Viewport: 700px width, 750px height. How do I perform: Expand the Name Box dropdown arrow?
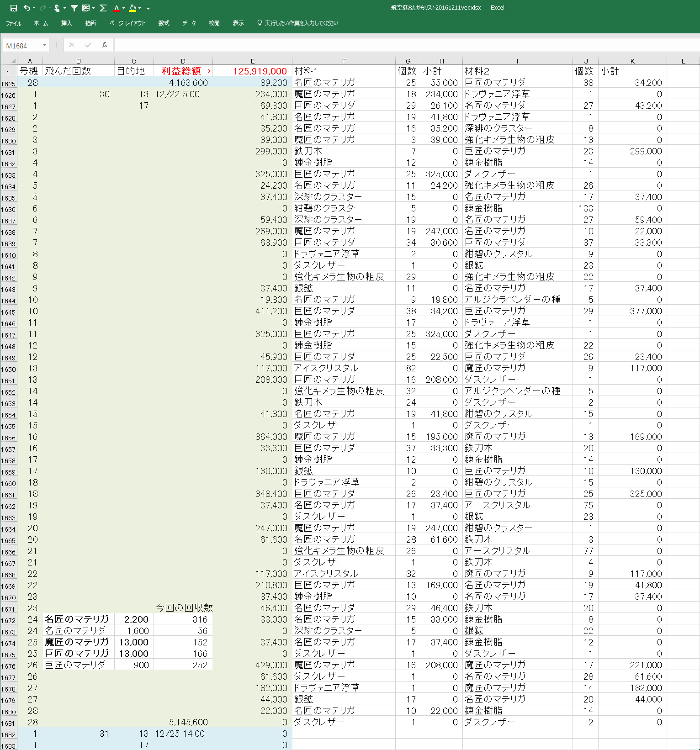point(44,45)
